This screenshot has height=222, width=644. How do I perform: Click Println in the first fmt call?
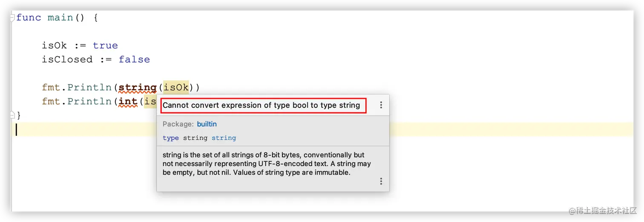(90, 87)
